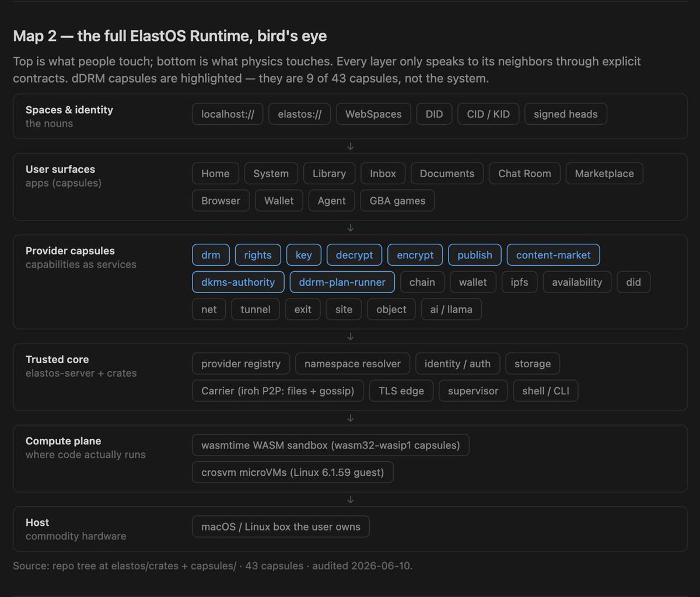Click the highlighted decrypt capsule
The image size is (700, 597).
point(354,255)
